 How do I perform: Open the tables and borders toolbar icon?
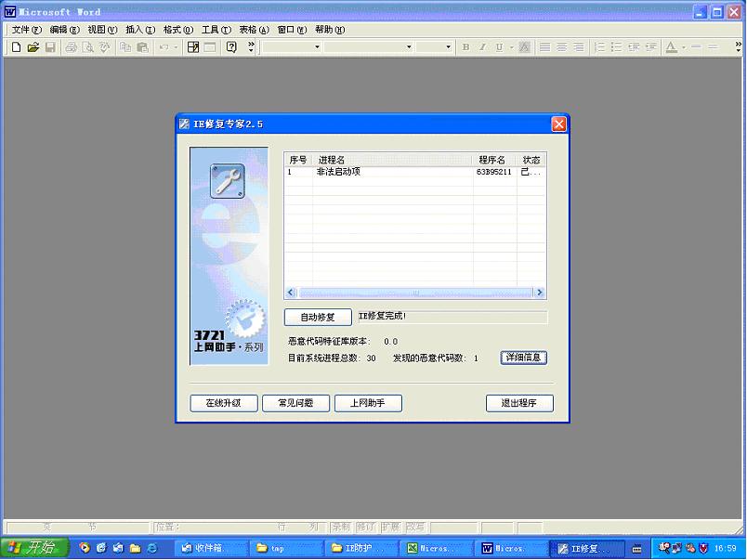[193, 47]
